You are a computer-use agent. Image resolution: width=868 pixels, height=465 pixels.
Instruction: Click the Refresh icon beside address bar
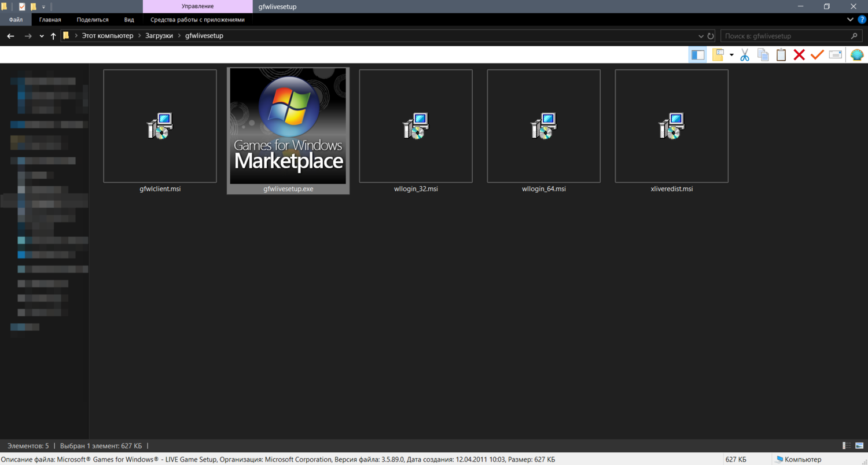click(x=711, y=36)
